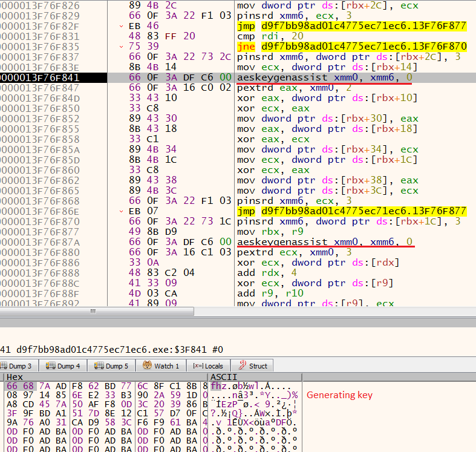Click the Hex column header in the dump

click(x=15, y=377)
